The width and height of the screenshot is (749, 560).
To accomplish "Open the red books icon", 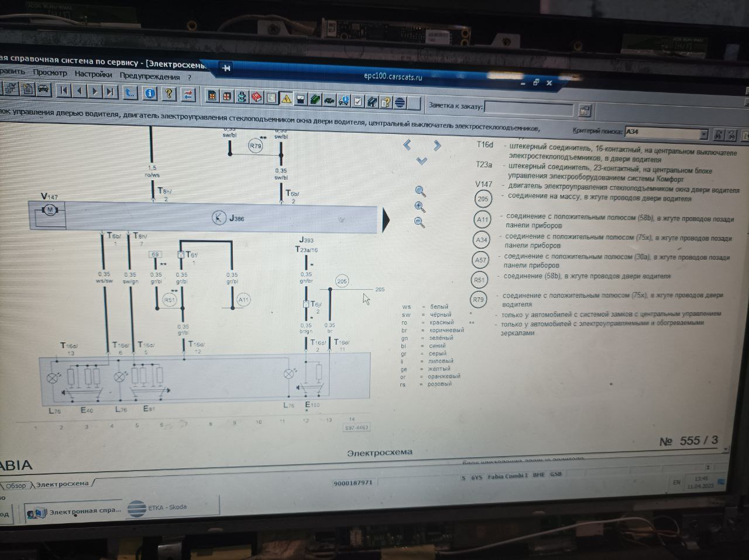I will [x=256, y=97].
